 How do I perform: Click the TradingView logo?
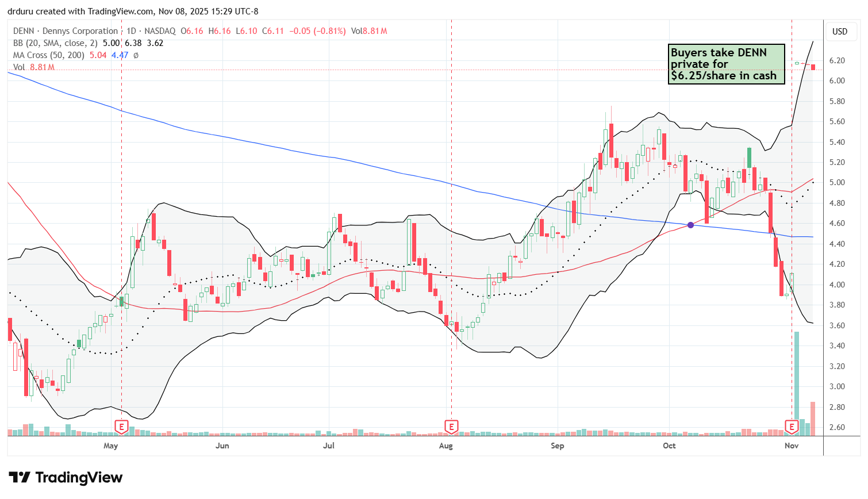[66, 478]
